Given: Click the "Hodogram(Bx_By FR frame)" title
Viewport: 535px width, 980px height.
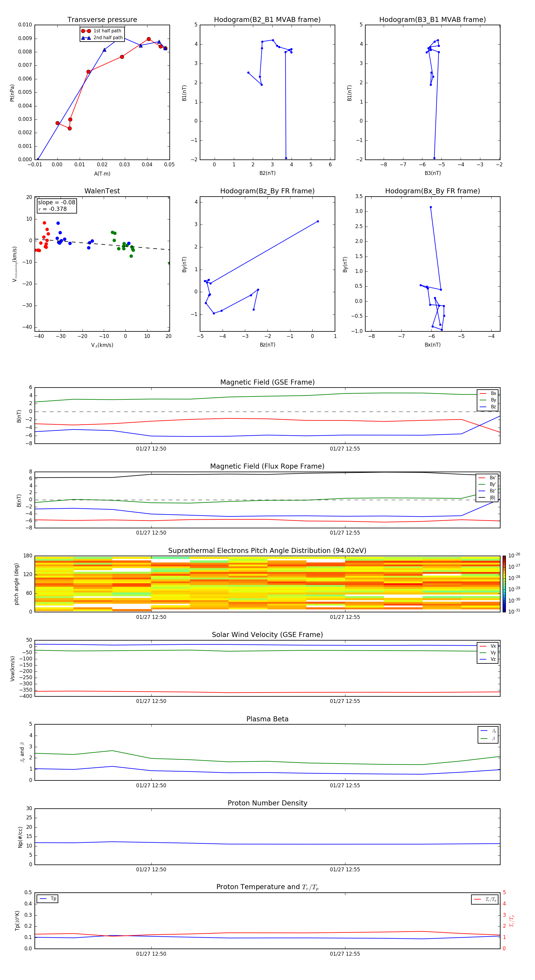Looking at the screenshot, I should pyautogui.click(x=432, y=191).
